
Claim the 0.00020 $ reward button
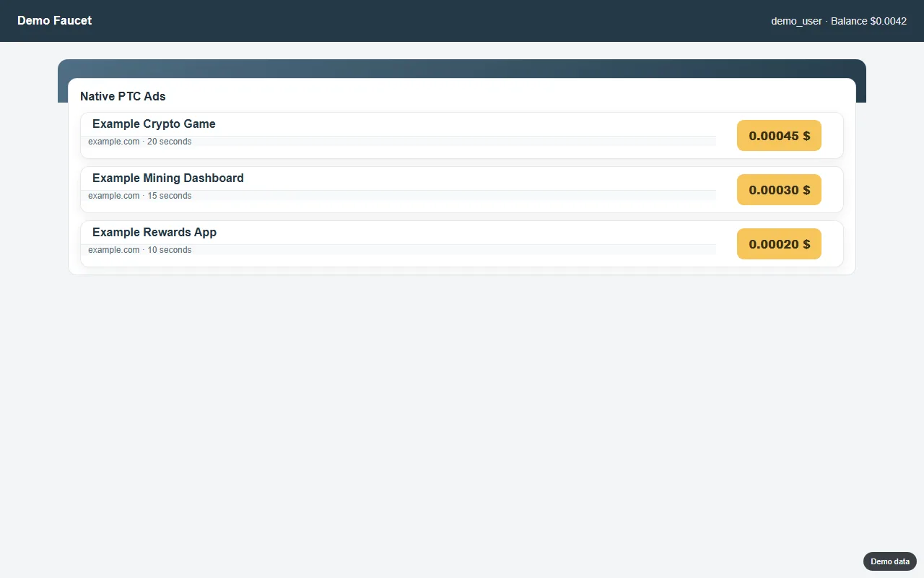[779, 243]
